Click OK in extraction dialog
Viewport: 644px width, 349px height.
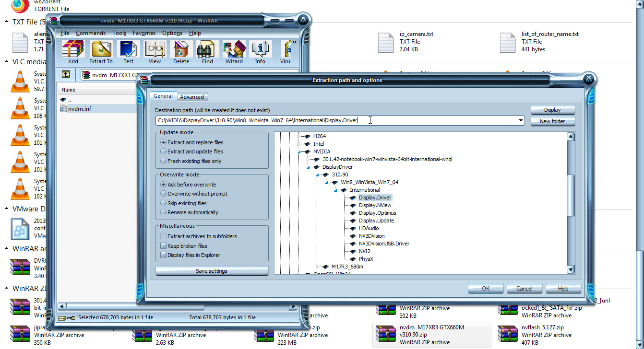[486, 289]
